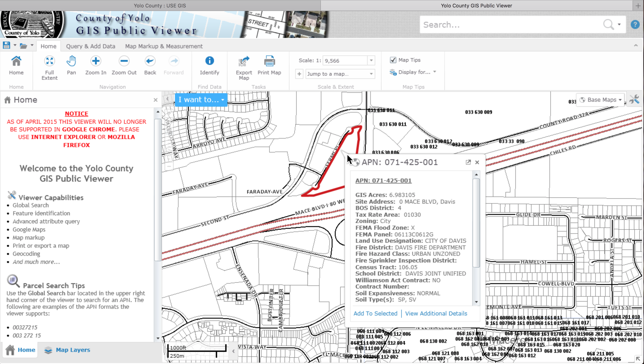This screenshot has width=644, height=364.
Task: Open the I want to menu
Action: pyautogui.click(x=201, y=100)
